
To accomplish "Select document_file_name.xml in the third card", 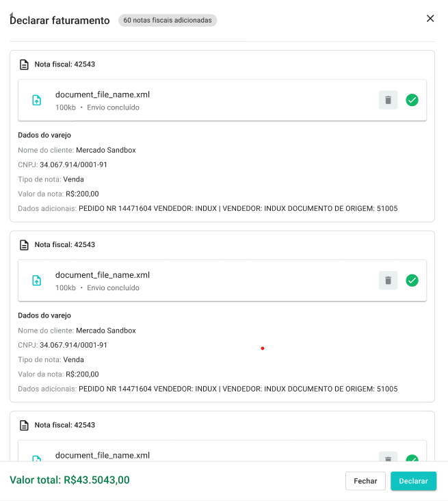I will 103,455.
